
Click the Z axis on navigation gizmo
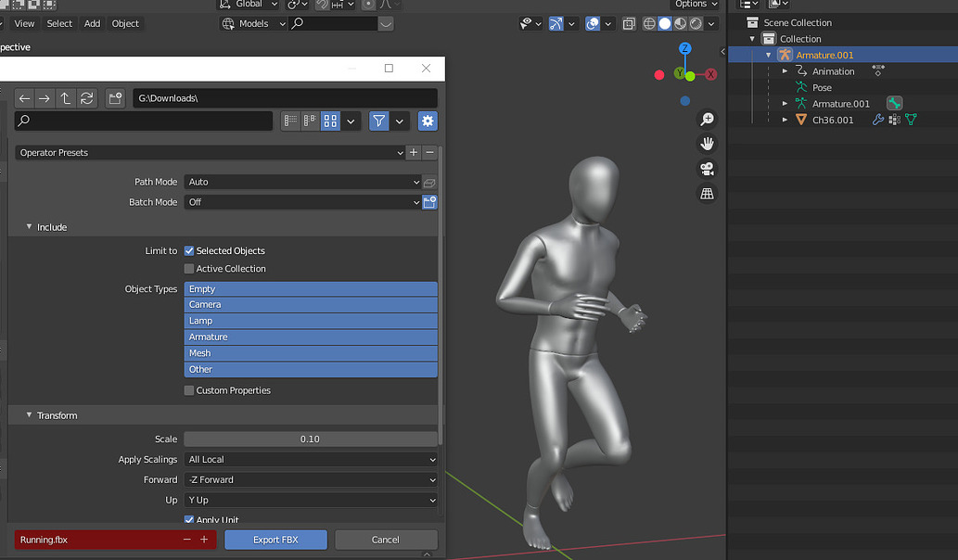685,48
